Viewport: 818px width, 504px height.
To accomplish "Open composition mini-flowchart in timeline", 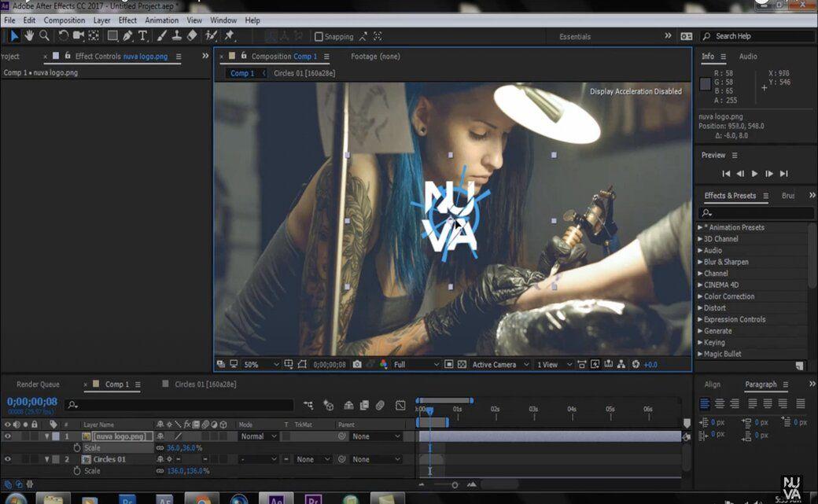I will point(308,405).
